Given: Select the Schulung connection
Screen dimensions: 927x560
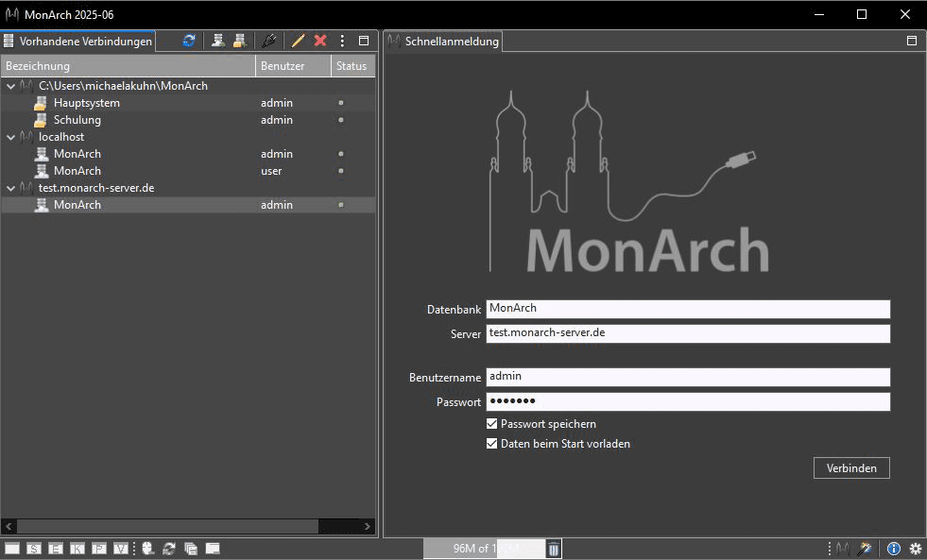Looking at the screenshot, I should click(188, 120).
